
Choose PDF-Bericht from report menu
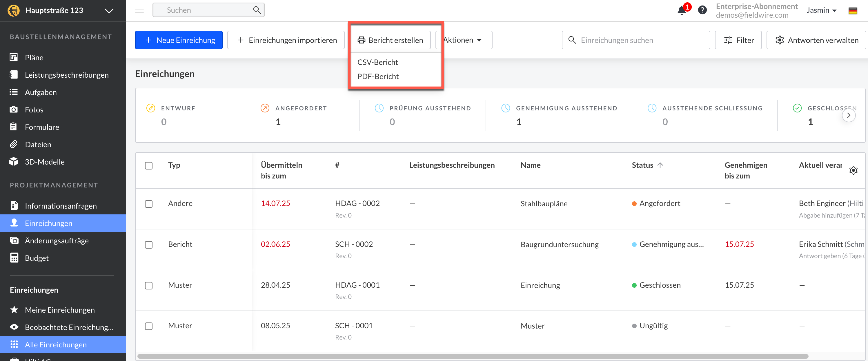(x=378, y=76)
